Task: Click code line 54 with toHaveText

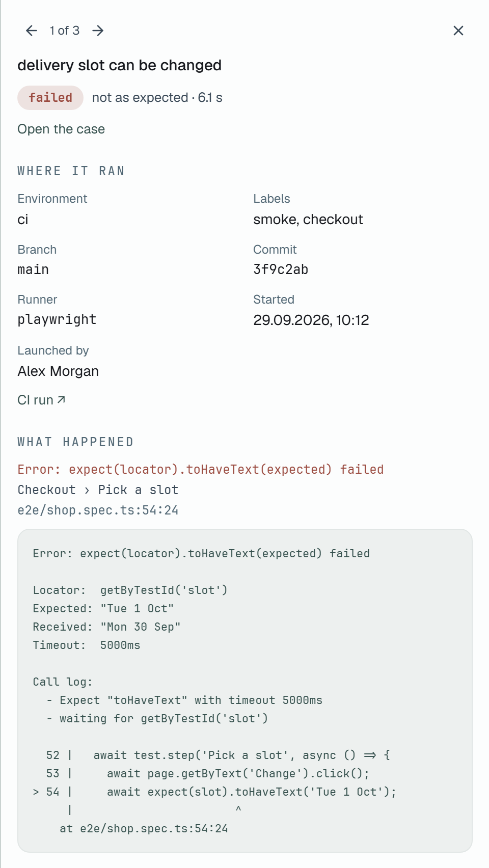Action: coord(214,792)
